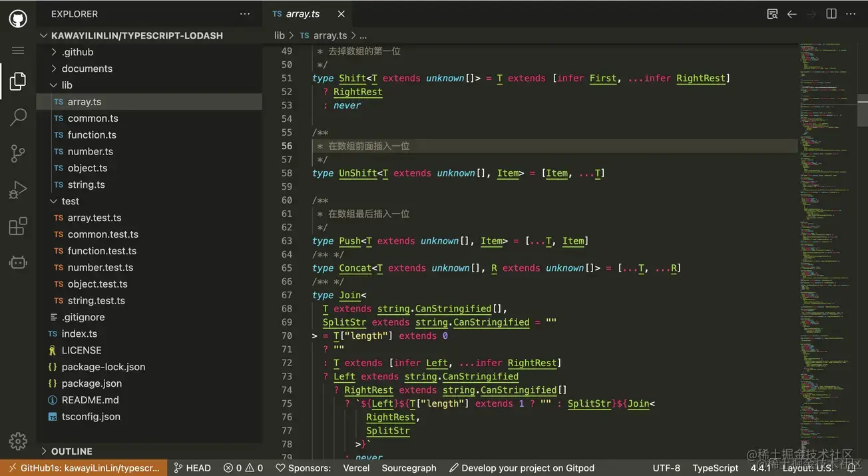
Task: Change the TypeScript language mode
Action: [716, 468]
